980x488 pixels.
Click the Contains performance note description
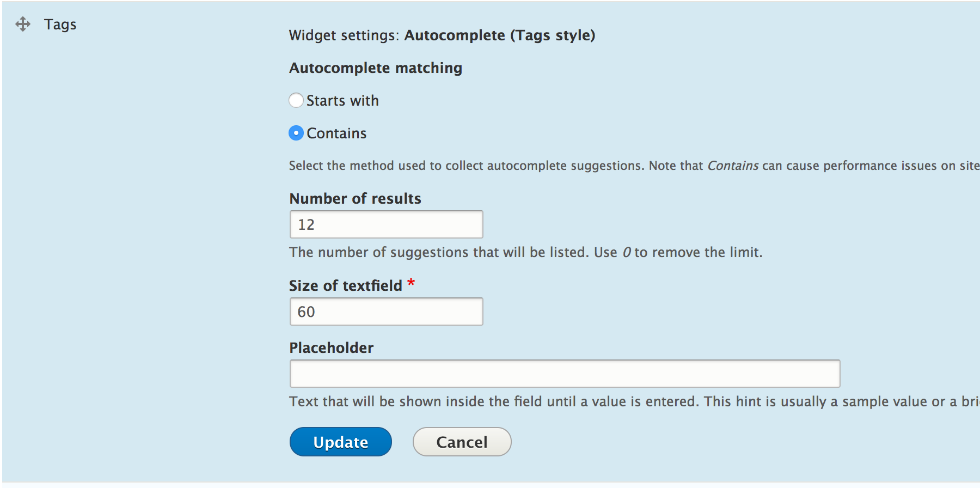(x=634, y=166)
